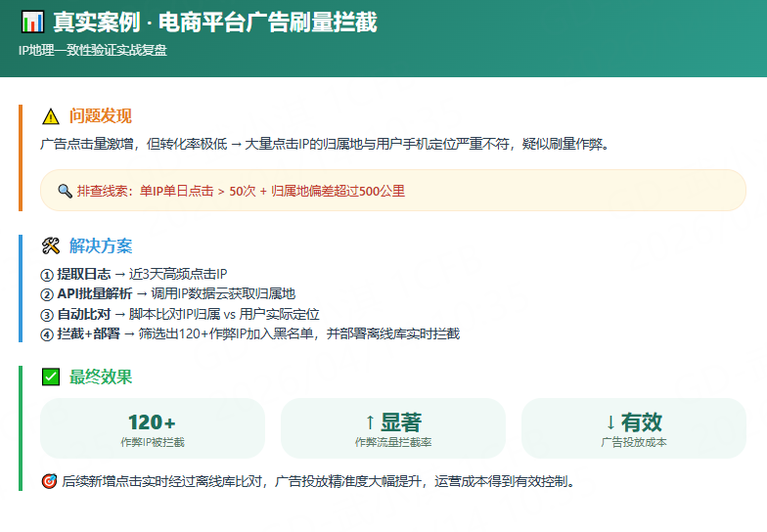Click the hammer and wrench icon beside 解决方案
767x532 pixels.
(x=51, y=246)
